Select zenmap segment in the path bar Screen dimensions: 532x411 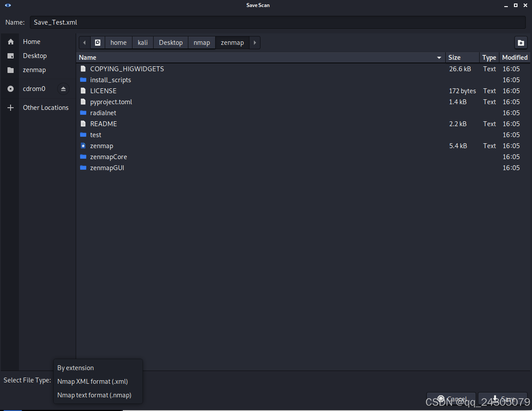pyautogui.click(x=232, y=43)
